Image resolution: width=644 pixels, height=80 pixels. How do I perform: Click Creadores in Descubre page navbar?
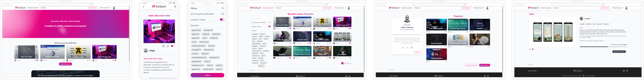278,8
